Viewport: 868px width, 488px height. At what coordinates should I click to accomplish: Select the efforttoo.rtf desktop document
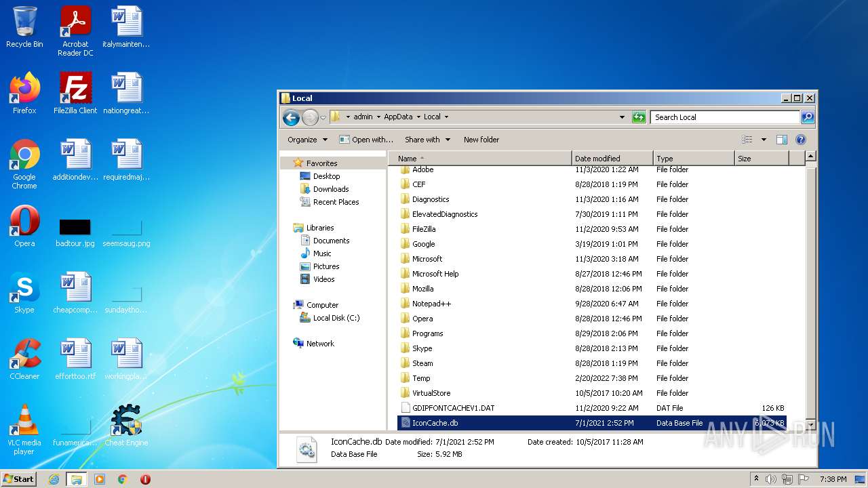[75, 359]
